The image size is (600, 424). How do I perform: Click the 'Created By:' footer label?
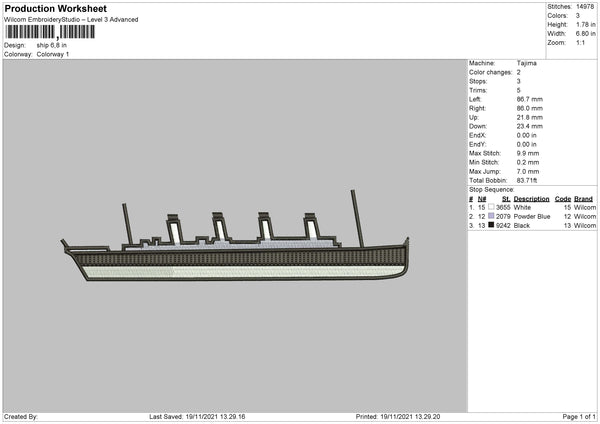(21, 417)
